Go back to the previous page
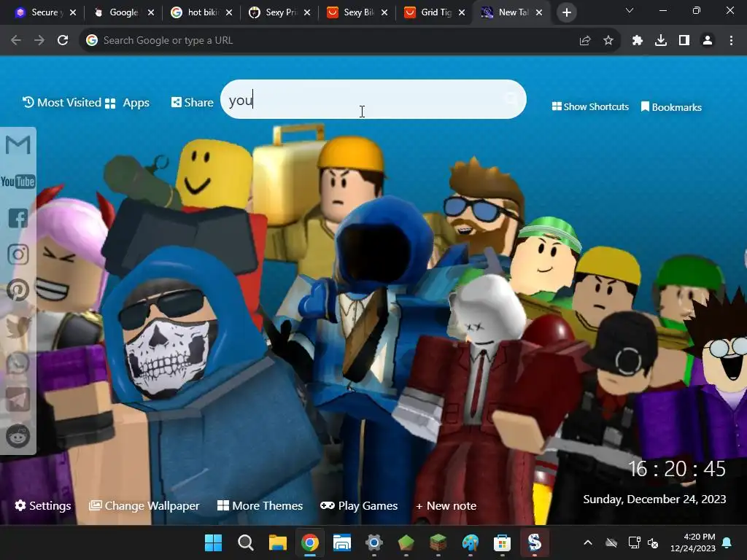 (16, 41)
